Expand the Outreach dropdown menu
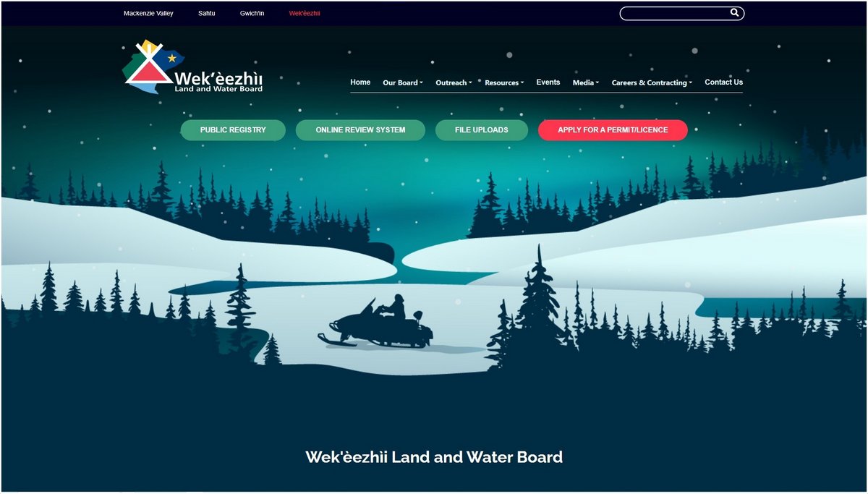The width and height of the screenshot is (868, 494). click(454, 82)
